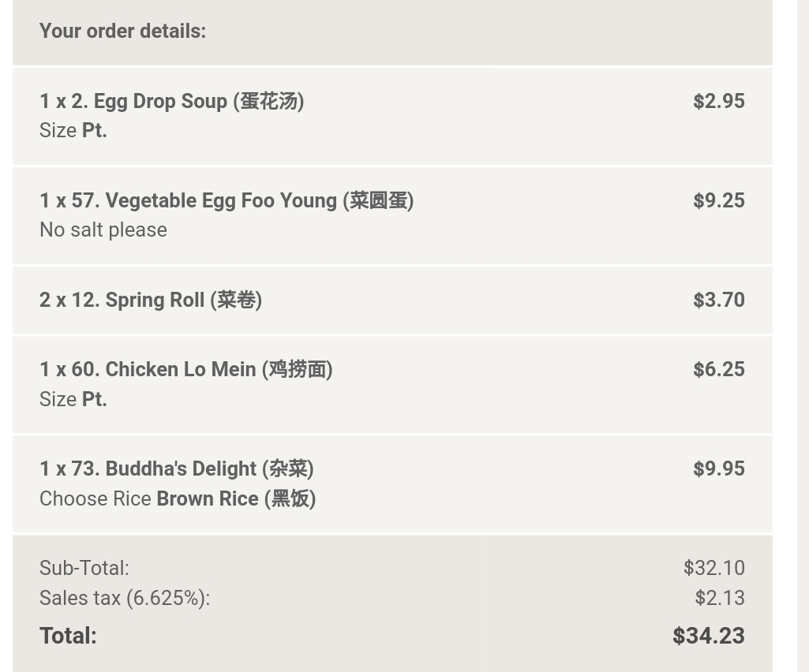
Task: Click the 'Your order details:' heading
Action: click(122, 31)
